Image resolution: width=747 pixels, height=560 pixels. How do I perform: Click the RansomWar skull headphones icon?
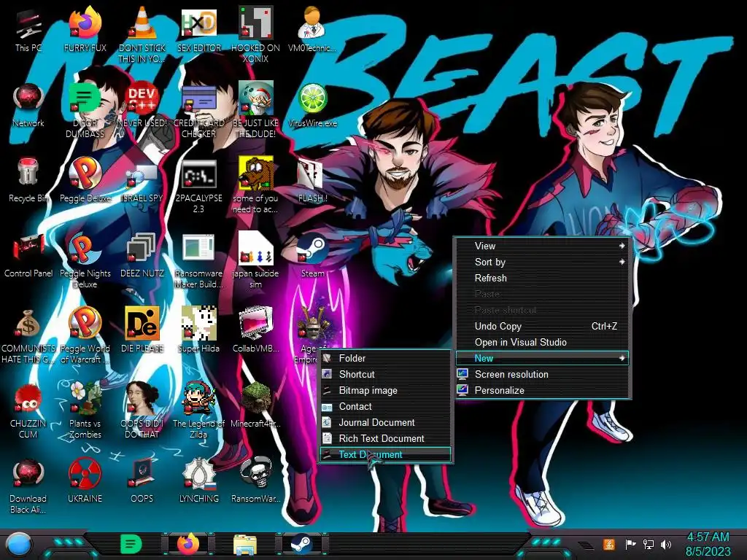tap(255, 481)
